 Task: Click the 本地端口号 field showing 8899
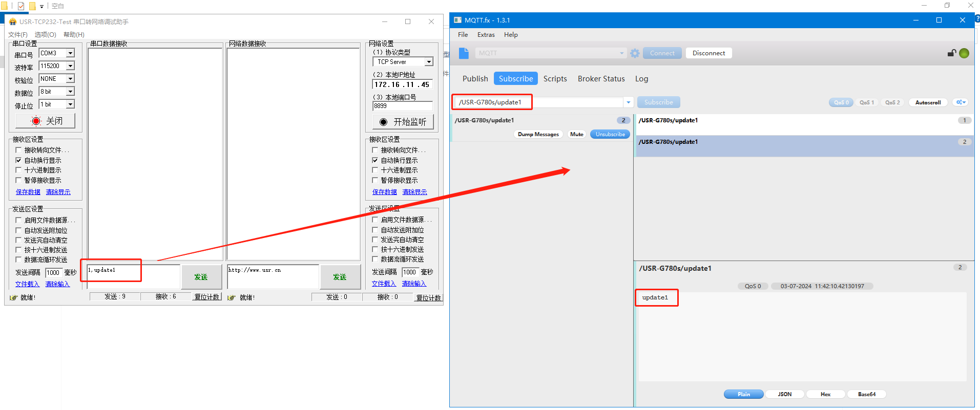(x=402, y=106)
